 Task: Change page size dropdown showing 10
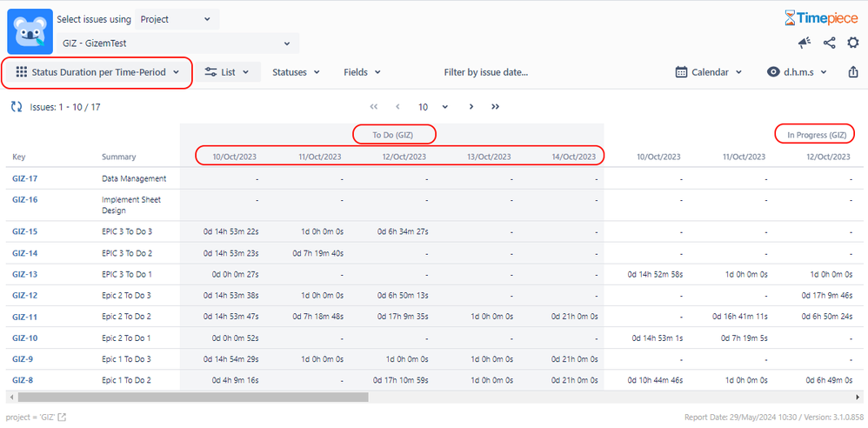[x=433, y=107]
